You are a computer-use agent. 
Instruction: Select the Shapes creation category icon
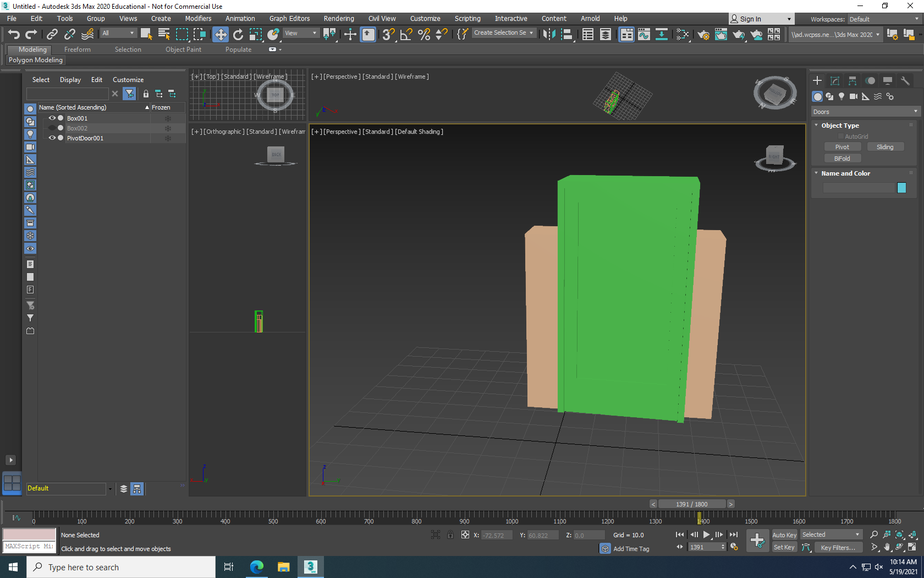(x=829, y=96)
